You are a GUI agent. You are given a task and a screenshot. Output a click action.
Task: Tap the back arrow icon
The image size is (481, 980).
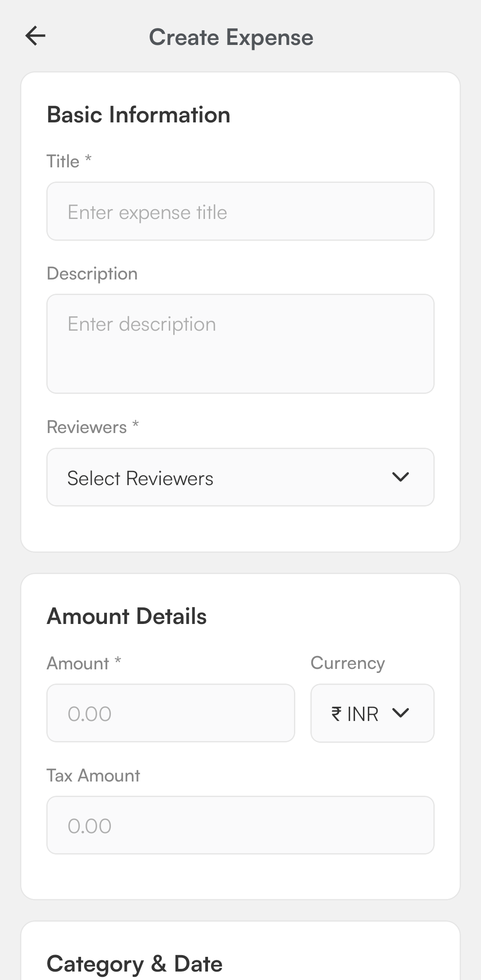tap(36, 36)
